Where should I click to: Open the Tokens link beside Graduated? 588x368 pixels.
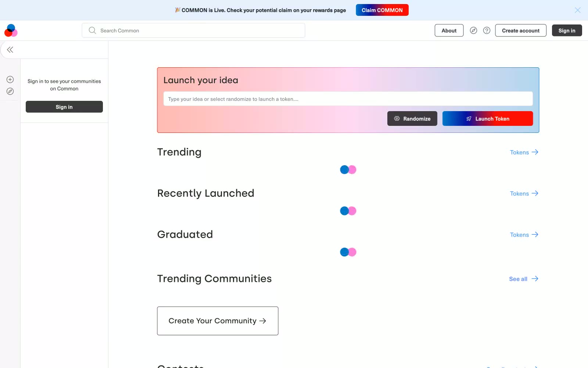(524, 235)
